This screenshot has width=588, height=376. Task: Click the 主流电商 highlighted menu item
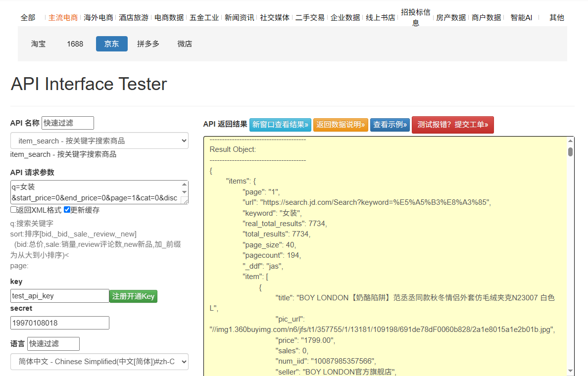click(64, 17)
